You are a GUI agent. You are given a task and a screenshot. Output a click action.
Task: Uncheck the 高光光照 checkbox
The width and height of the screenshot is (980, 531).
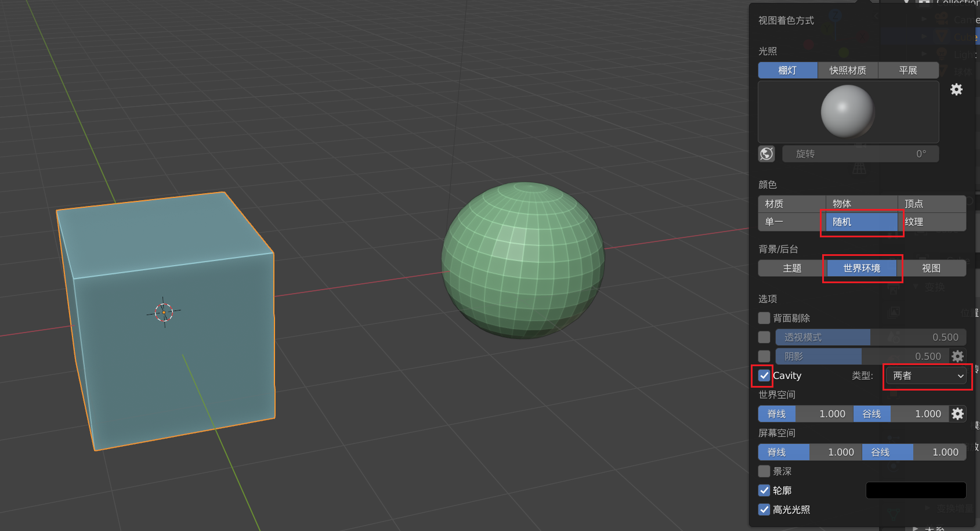pos(764,510)
